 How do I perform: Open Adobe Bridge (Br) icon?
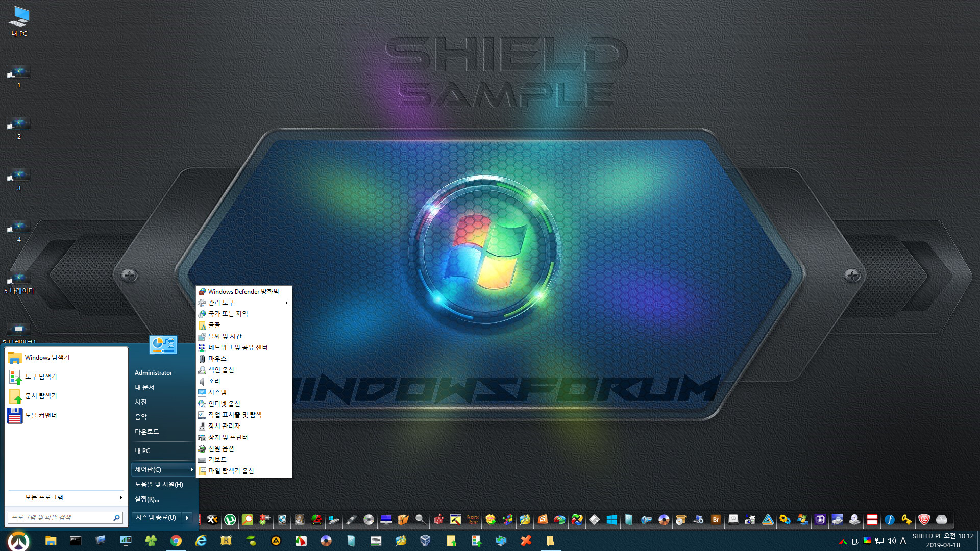716,519
